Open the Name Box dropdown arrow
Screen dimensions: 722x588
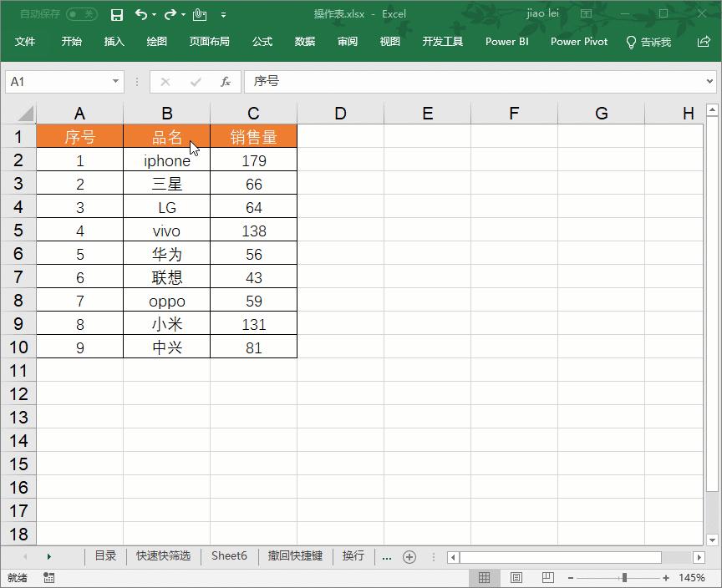[117, 81]
